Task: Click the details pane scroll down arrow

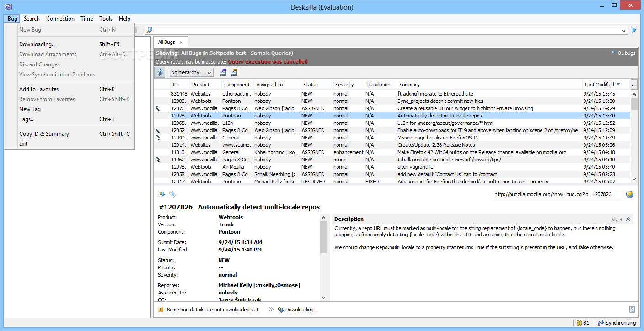Action: click(324, 298)
